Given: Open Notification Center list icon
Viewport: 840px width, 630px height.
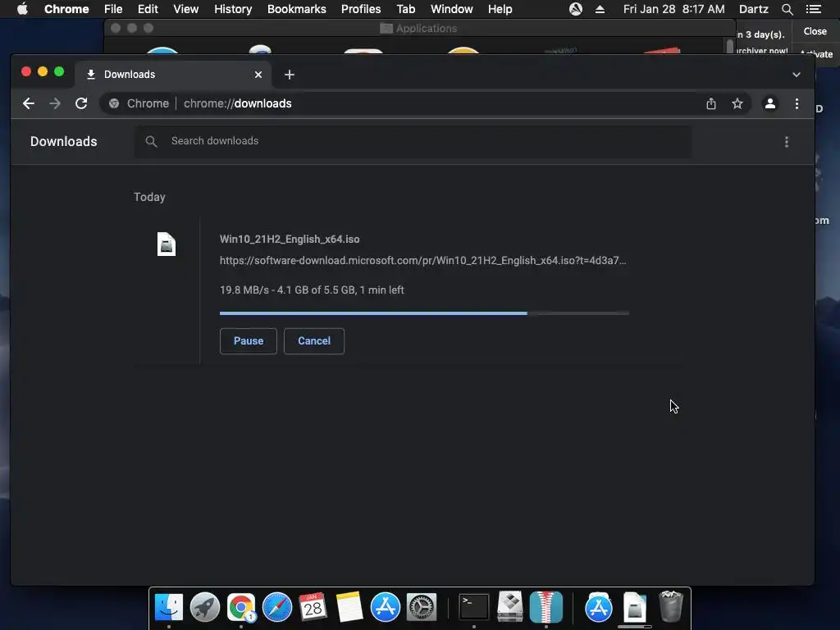Looking at the screenshot, I should [813, 9].
